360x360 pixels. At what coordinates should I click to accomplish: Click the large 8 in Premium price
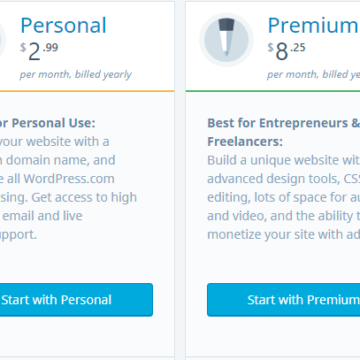[282, 53]
